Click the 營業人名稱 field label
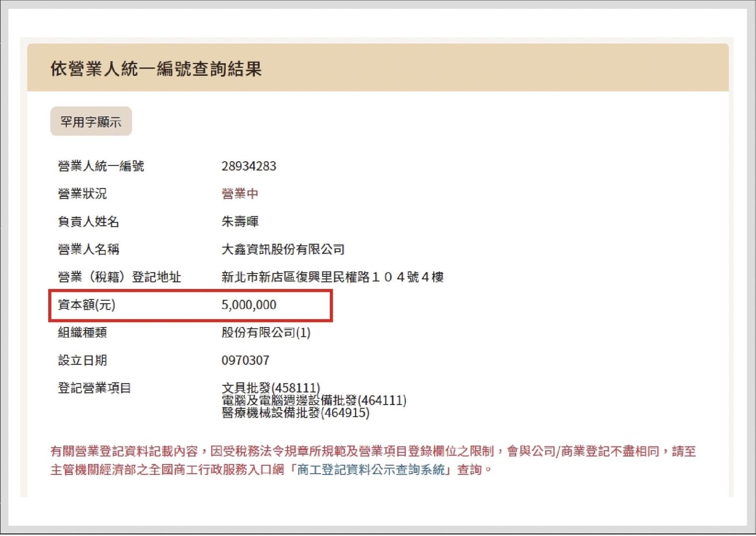 pyautogui.click(x=89, y=249)
